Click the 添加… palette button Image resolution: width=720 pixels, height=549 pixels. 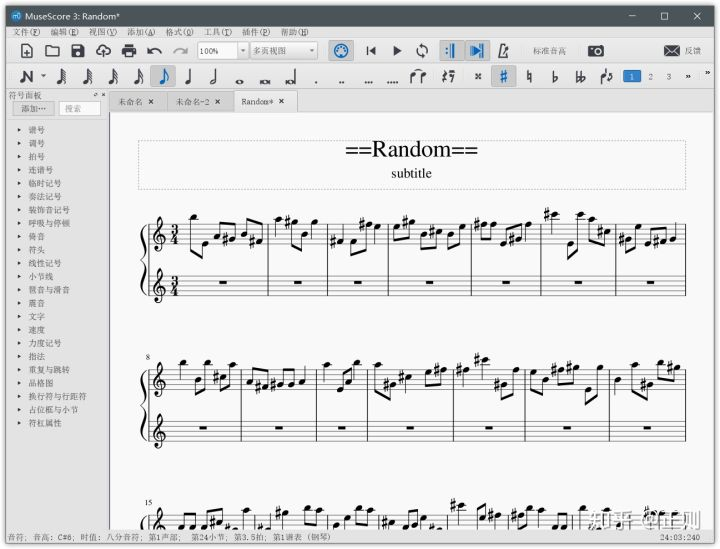(x=34, y=109)
